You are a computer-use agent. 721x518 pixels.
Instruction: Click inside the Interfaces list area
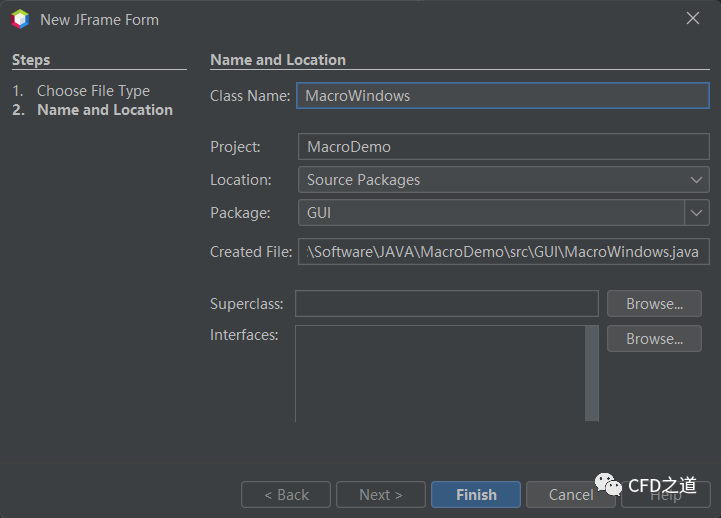tap(440, 372)
